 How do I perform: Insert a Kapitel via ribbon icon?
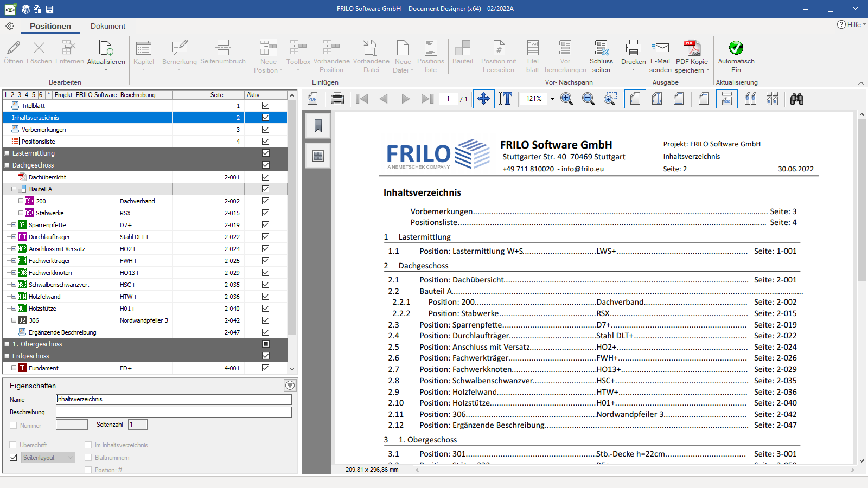144,48
